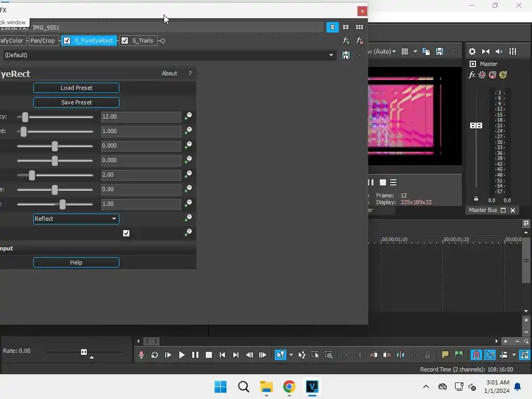Go to end of project
532x399 pixels.
click(236, 355)
